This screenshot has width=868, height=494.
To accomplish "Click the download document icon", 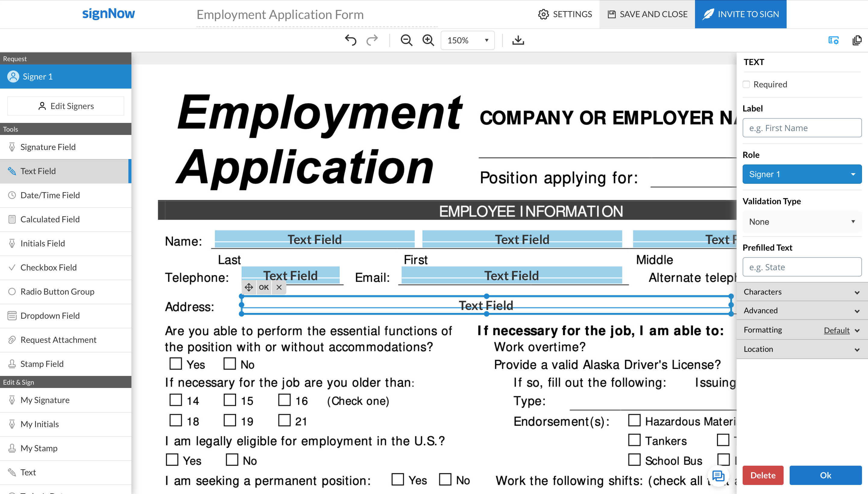I will (x=518, y=40).
